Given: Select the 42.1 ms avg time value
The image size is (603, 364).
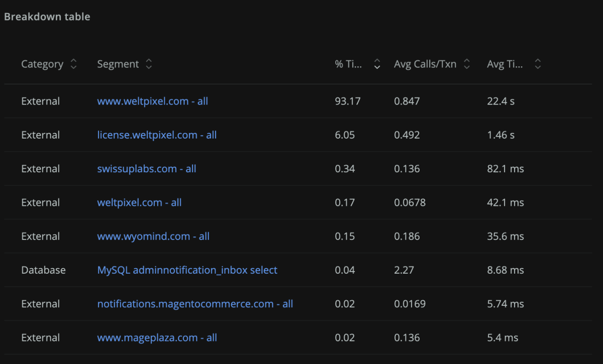Looking at the screenshot, I should pos(506,203).
